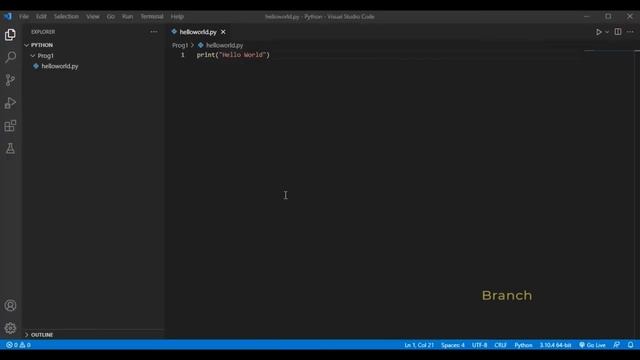Open the Selection menu
The image size is (640, 360).
point(66,17)
